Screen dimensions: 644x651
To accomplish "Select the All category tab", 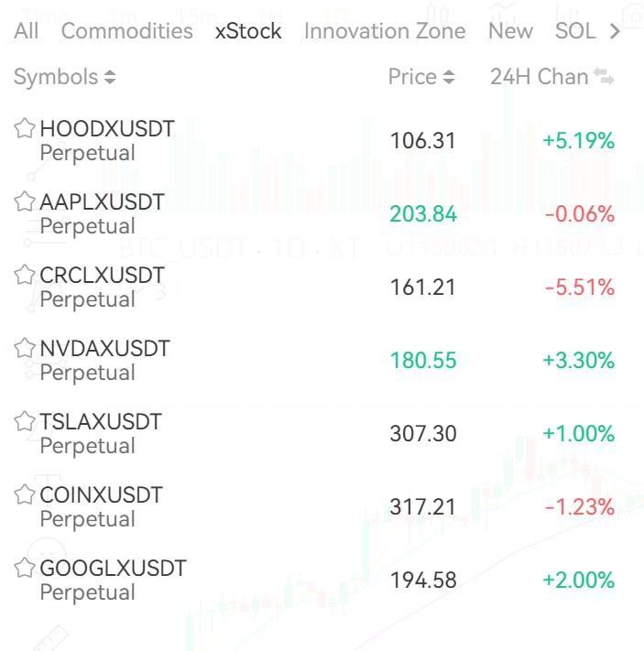I will [x=27, y=31].
